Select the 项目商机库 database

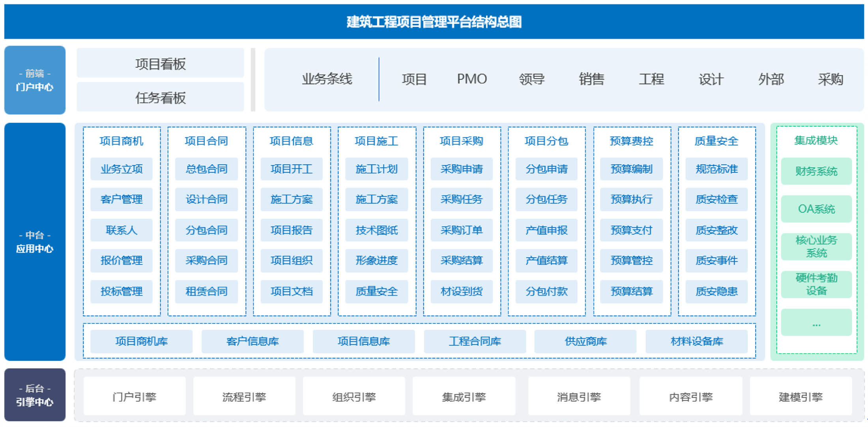coord(141,341)
